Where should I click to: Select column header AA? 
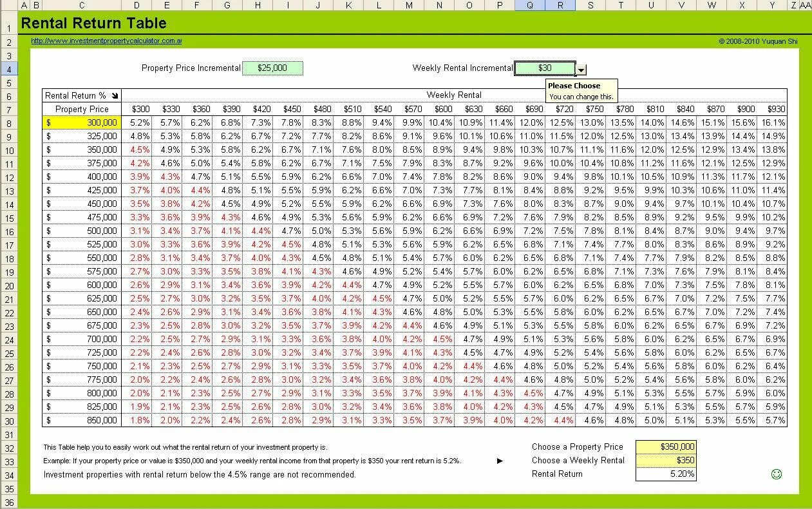[806, 5]
